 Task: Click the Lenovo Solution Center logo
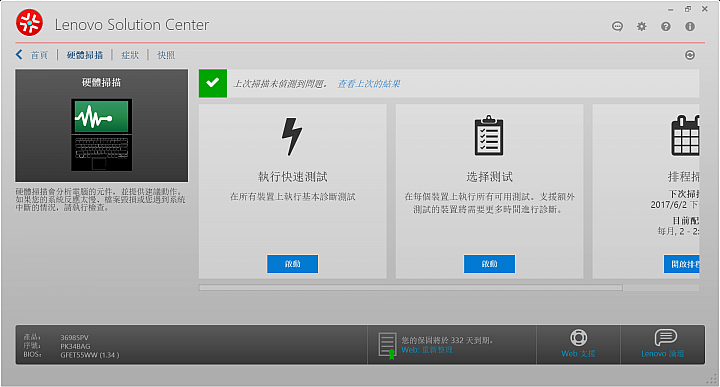[x=29, y=23]
